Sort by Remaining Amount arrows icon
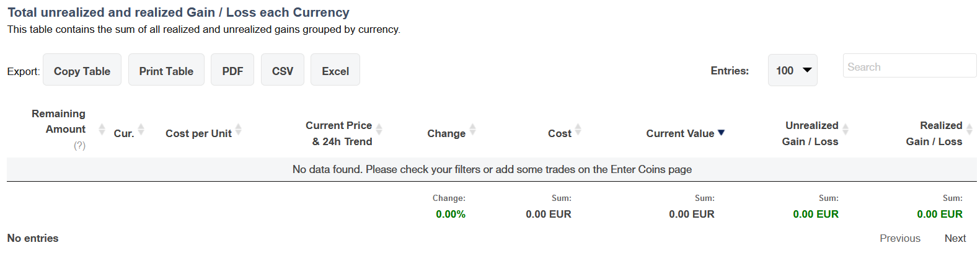 coord(102,129)
